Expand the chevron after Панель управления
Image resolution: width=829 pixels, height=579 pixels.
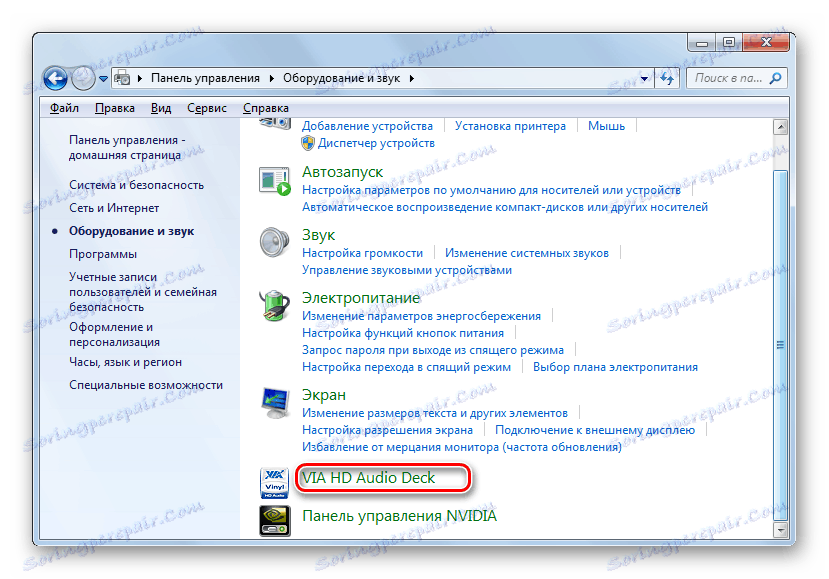click(271, 78)
